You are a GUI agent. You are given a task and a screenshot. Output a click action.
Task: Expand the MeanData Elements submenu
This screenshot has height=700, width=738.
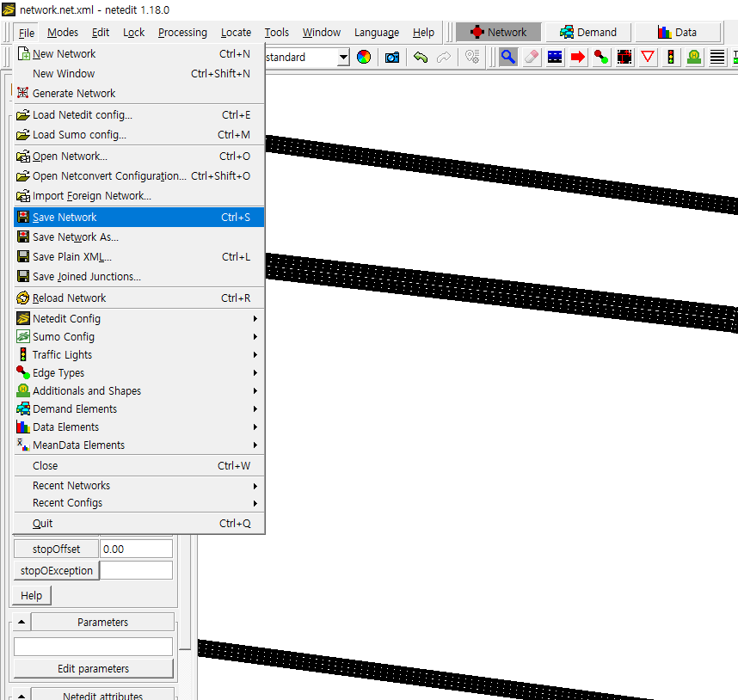pyautogui.click(x=139, y=445)
